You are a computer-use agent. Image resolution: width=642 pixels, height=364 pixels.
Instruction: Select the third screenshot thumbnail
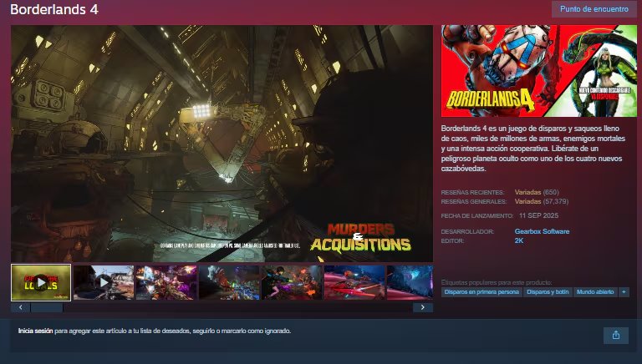(x=166, y=283)
